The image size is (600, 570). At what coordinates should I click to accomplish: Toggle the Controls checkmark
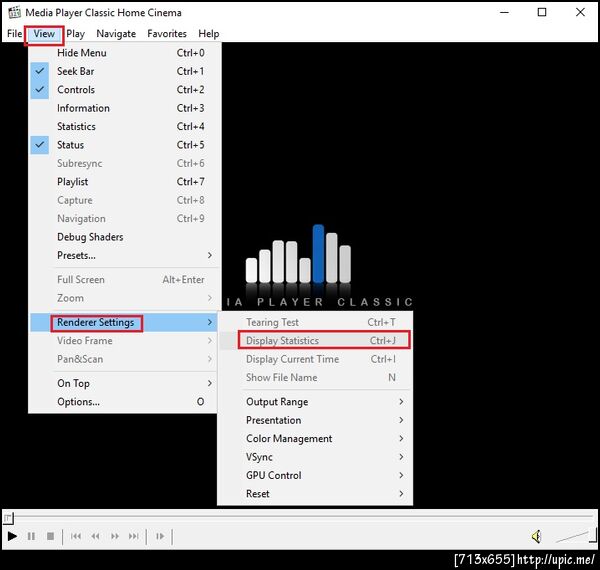[40, 90]
